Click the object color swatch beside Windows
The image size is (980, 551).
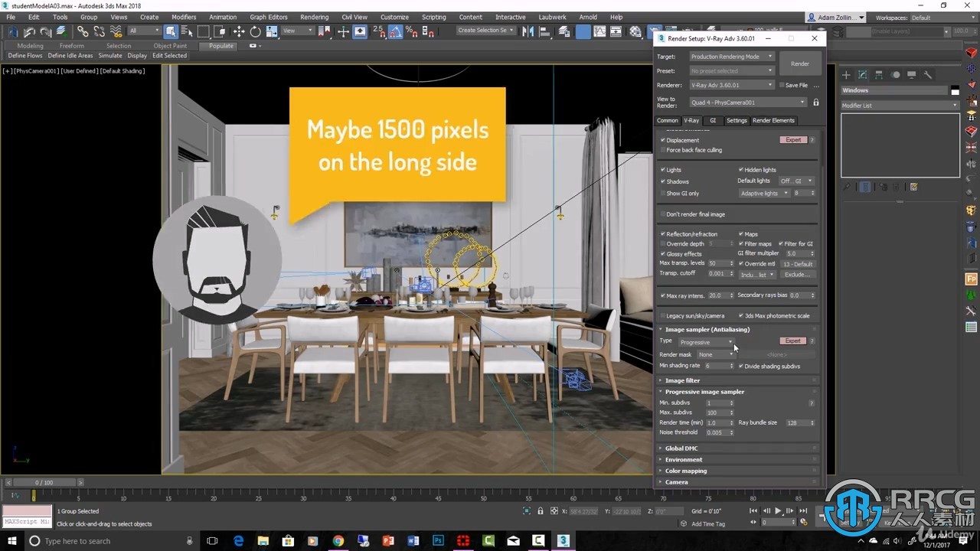click(955, 91)
